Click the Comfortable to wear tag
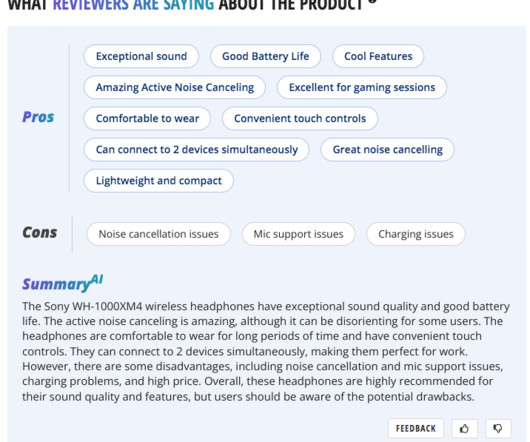The width and height of the screenshot is (530, 442). (x=147, y=118)
